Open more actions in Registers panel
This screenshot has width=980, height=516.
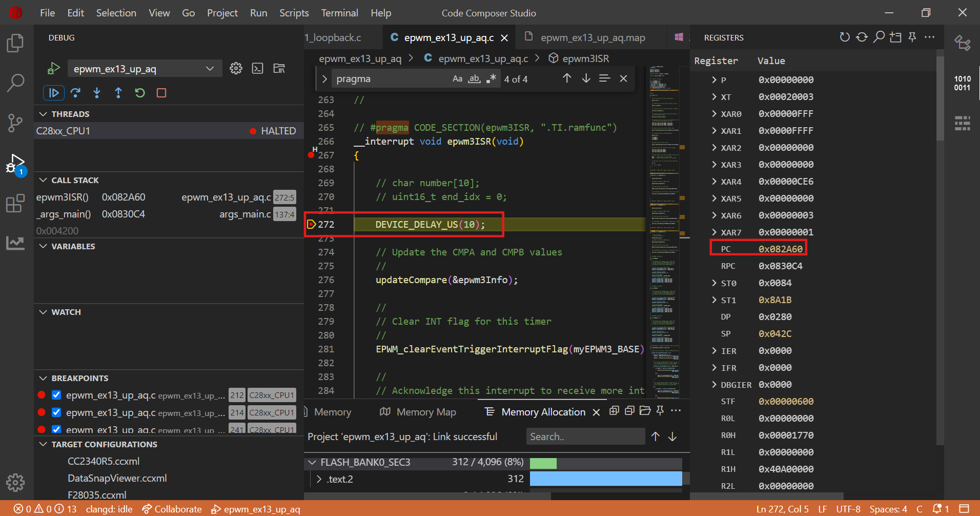point(929,37)
